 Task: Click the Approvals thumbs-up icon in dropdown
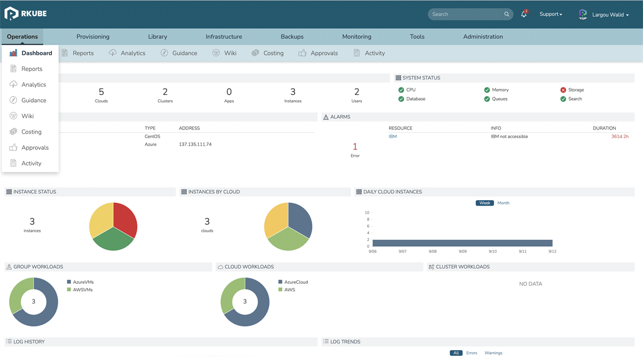(x=13, y=147)
